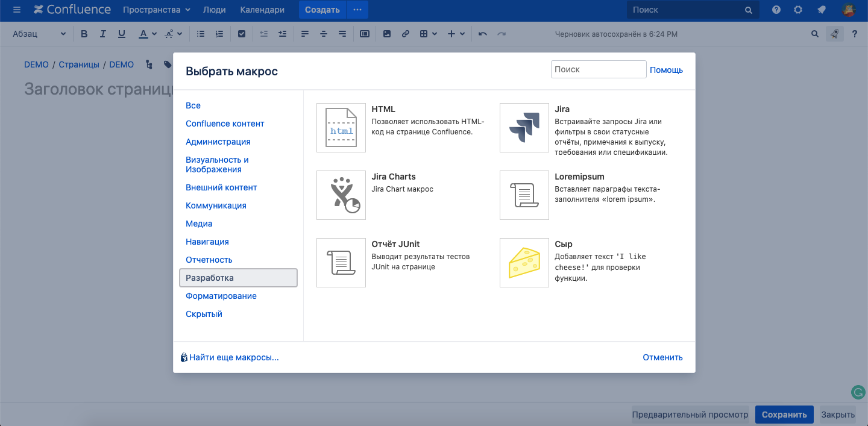Select the Внешний контент category
The height and width of the screenshot is (426, 868).
pos(221,187)
